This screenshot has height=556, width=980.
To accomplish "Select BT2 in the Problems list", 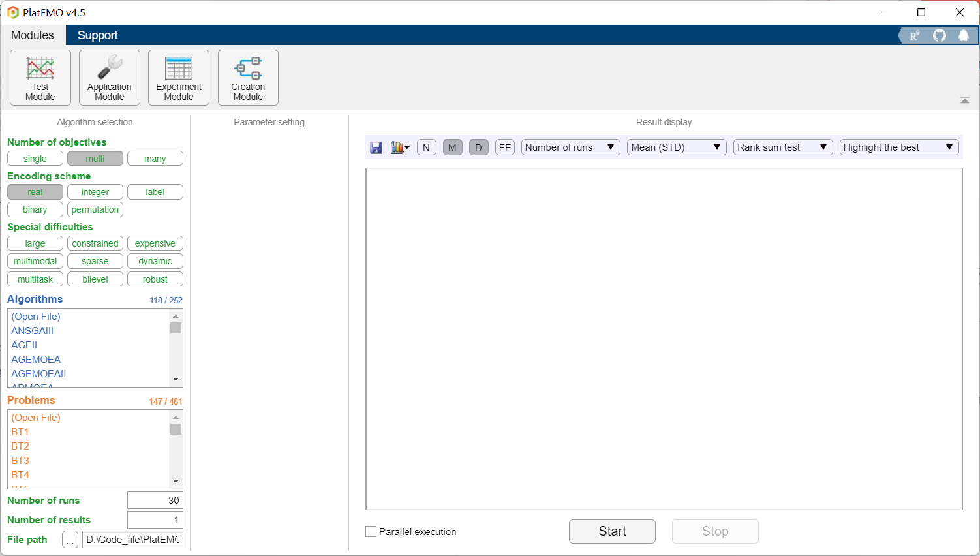I will tap(89, 446).
